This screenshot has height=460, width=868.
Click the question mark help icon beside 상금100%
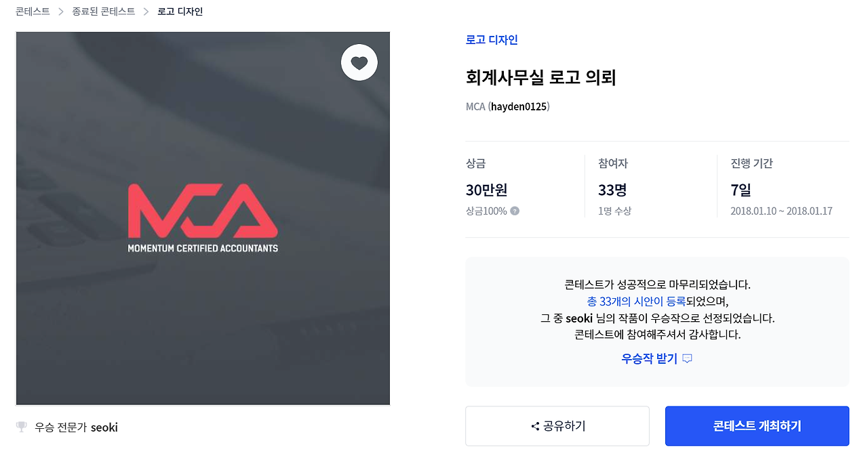515,211
